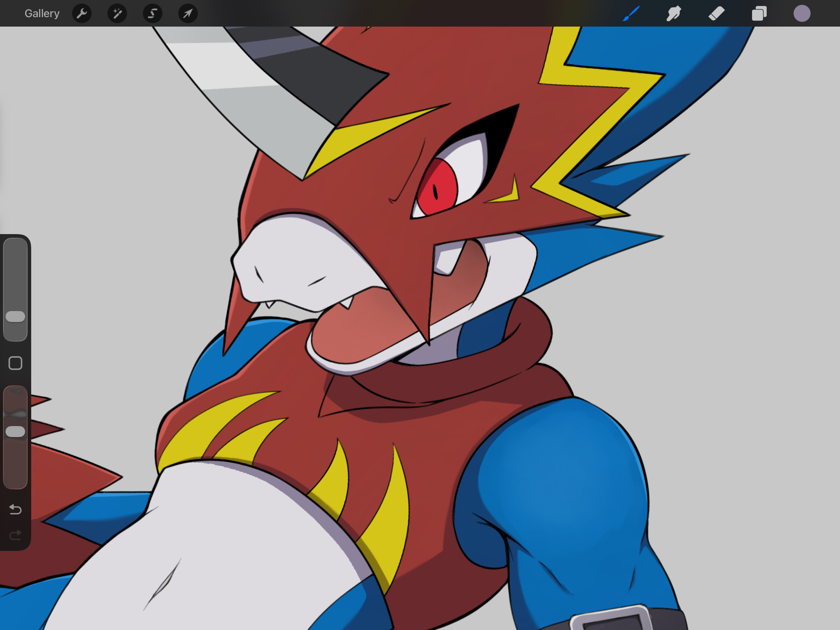840x630 pixels.
Task: Click the brush opacity slider handle
Action: (16, 431)
